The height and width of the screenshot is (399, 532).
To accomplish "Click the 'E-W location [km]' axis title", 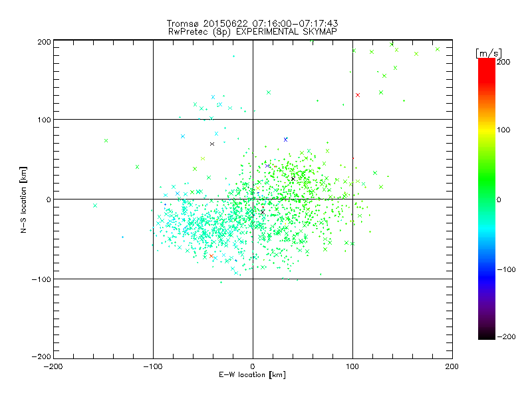I will click(x=252, y=375).
